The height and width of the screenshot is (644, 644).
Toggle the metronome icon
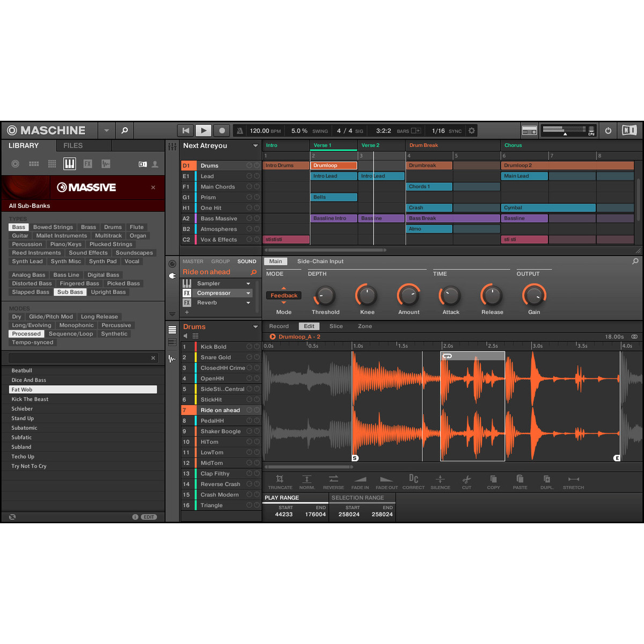click(x=240, y=130)
